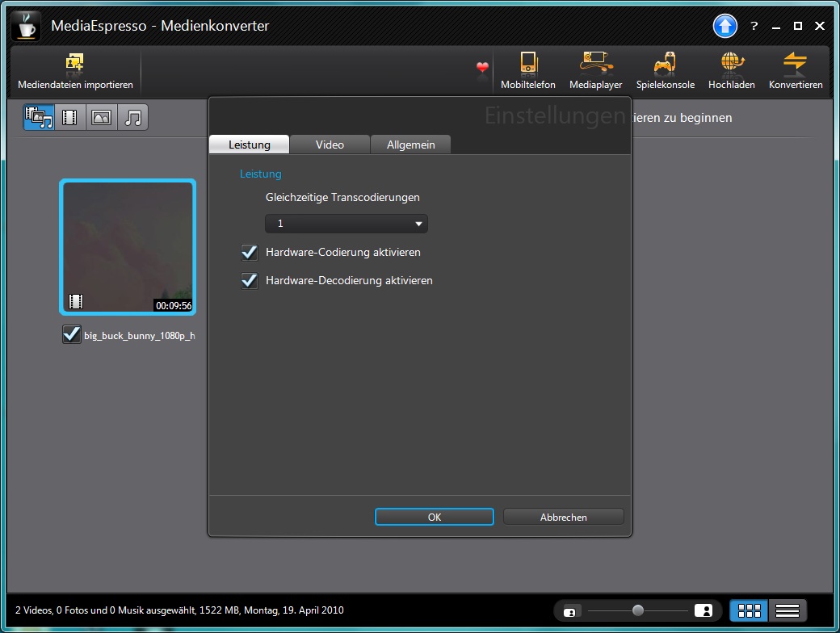Click the MediaEspresso coffee cup logo
The width and height of the screenshot is (840, 633).
pyautogui.click(x=25, y=26)
